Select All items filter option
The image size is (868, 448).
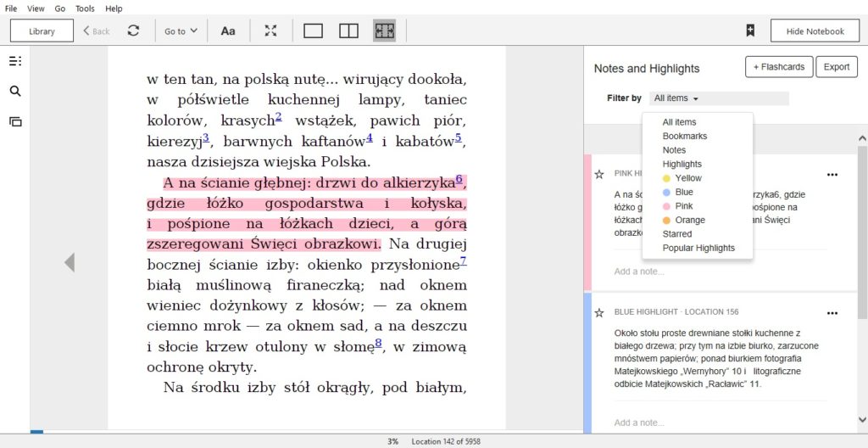679,122
